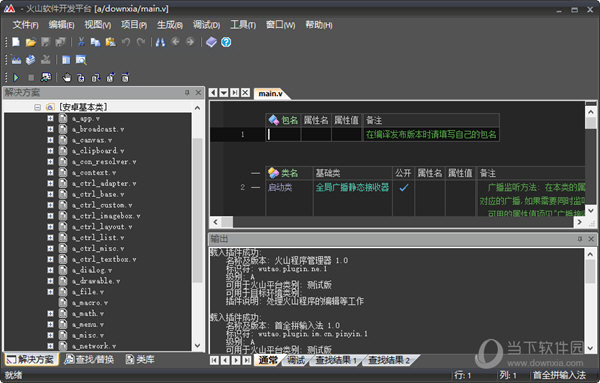Open Find with the binoculars icon
Screen dimensions: 600x383
(161, 42)
